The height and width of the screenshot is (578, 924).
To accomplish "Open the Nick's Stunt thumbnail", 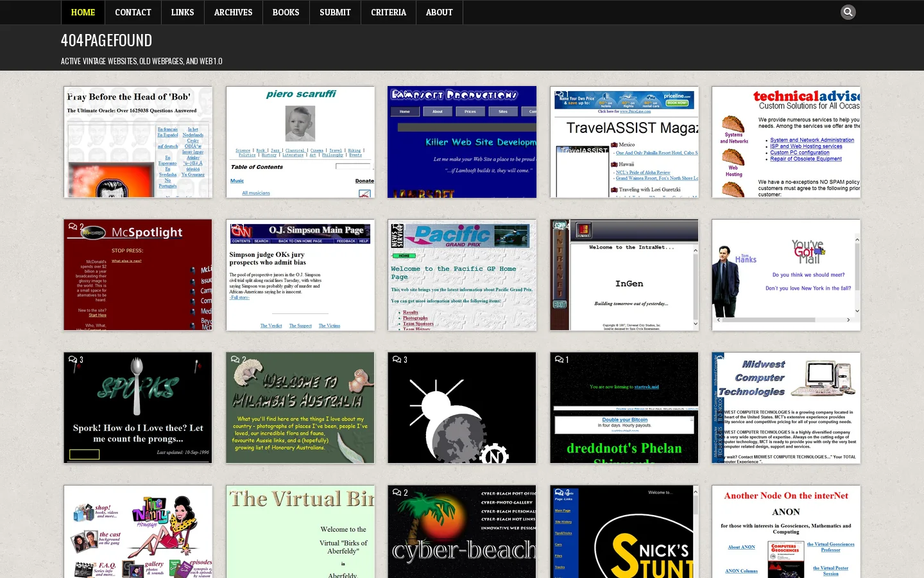I will point(624,532).
